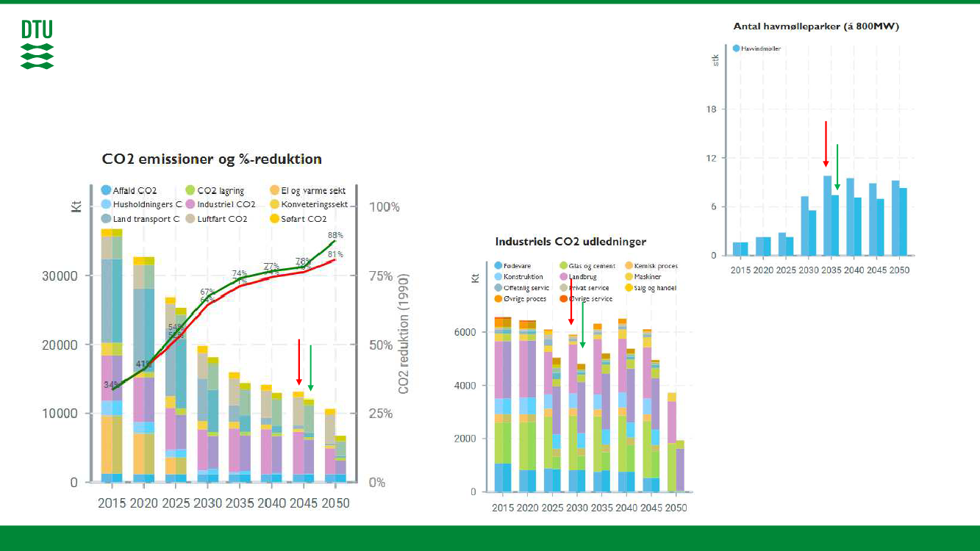Toggle the Kemisk proces legend entry

click(651, 266)
